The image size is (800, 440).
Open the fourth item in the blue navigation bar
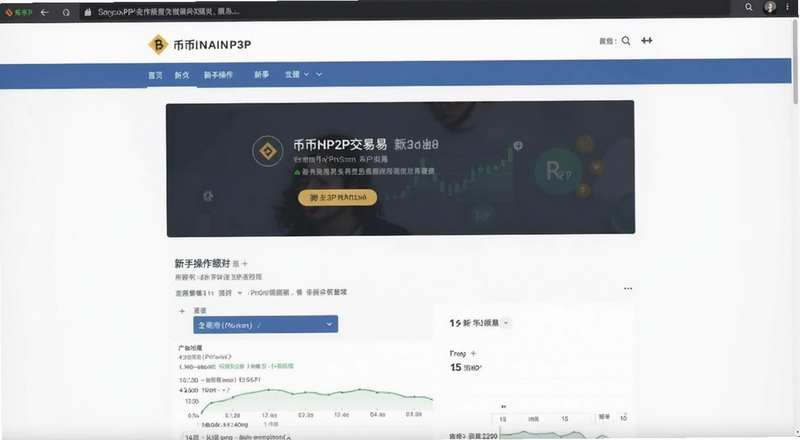click(x=261, y=75)
